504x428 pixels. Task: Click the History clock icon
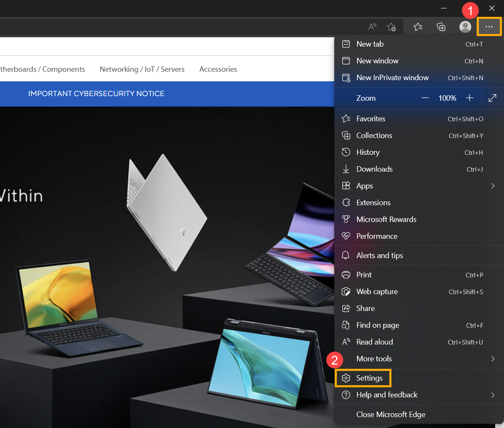[346, 152]
